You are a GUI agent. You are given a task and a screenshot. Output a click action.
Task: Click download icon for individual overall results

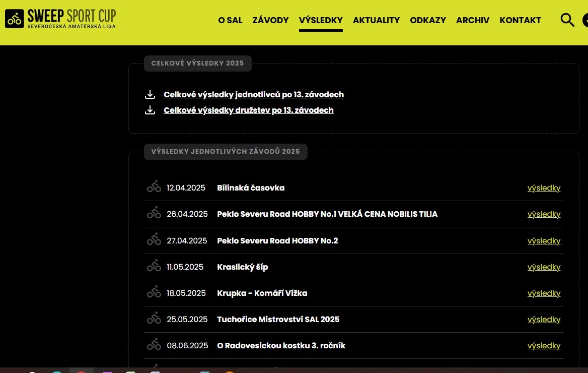tap(150, 95)
